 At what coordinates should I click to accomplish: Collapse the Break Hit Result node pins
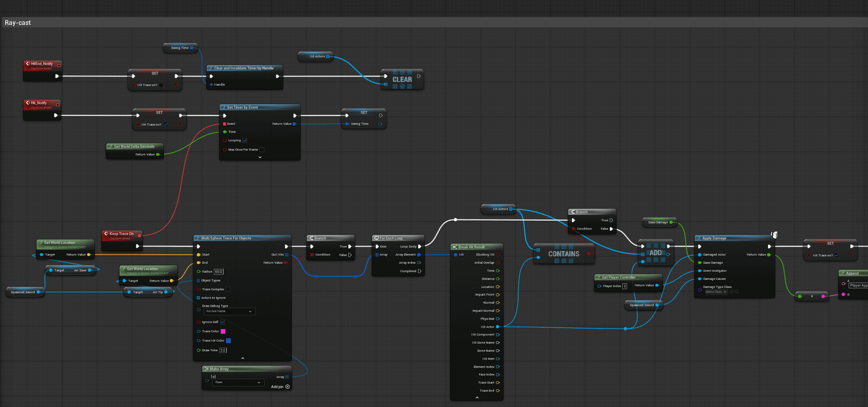(x=477, y=398)
